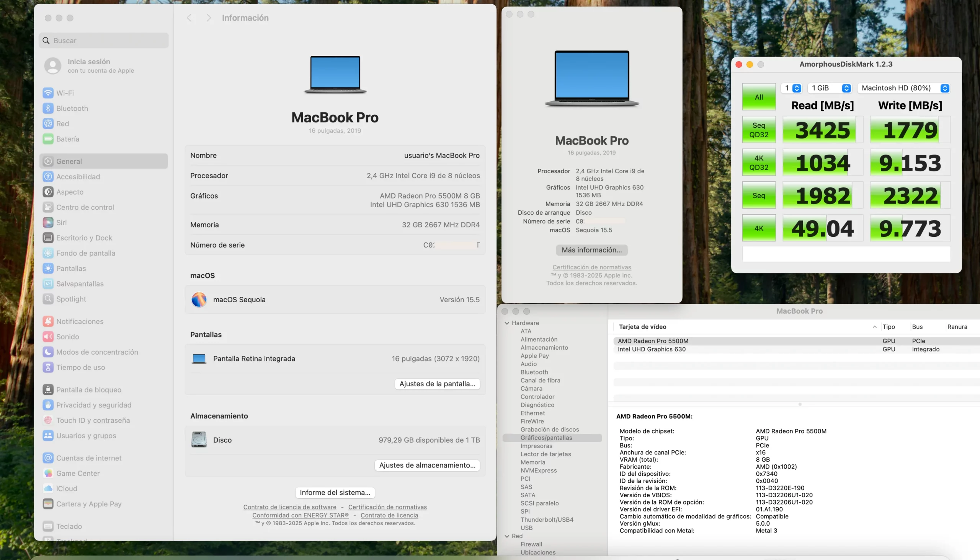Select Thunderbolt/USB4 in Hardware tree
This screenshot has height=560, width=980.
tap(547, 519)
